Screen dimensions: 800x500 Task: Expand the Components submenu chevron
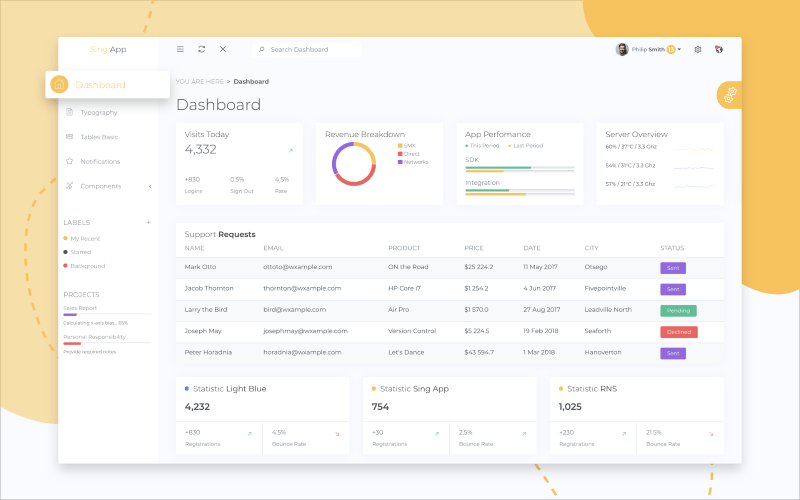pyautogui.click(x=150, y=186)
